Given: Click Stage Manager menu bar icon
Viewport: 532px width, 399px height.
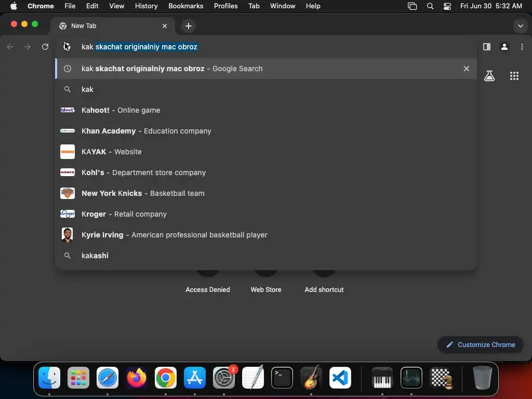Looking at the screenshot, I should (x=412, y=6).
